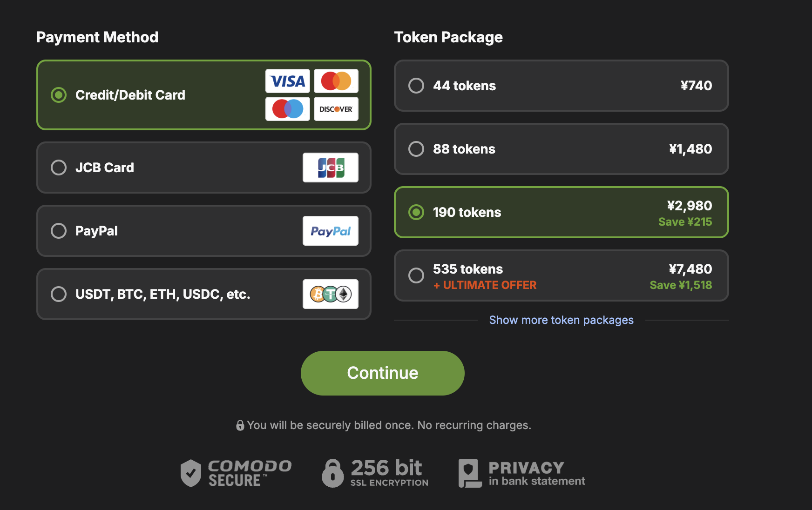The height and width of the screenshot is (510, 812).
Task: Expand Show more token packages
Action: click(x=561, y=320)
